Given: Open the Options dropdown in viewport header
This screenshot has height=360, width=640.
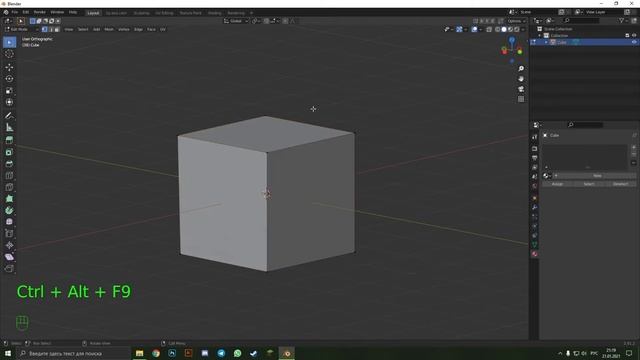Looking at the screenshot, I should click(516, 21).
